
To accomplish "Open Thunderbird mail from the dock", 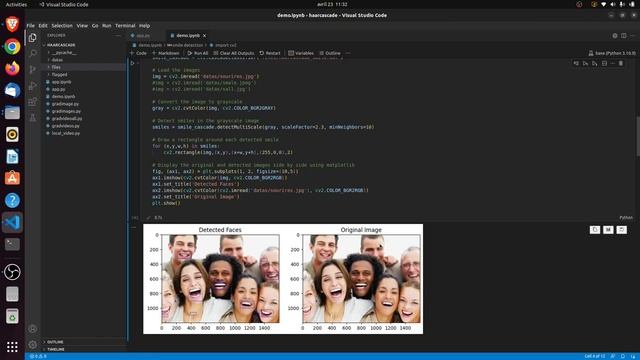I will click(x=12, y=90).
